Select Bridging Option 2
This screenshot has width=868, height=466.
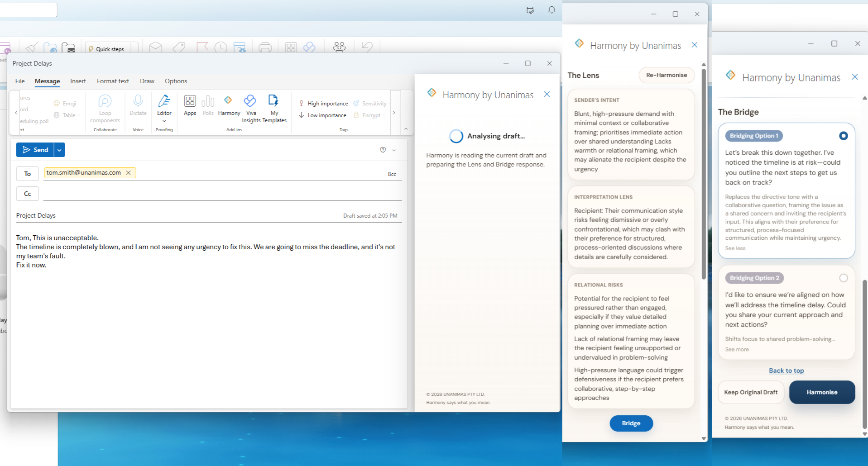[x=843, y=278]
